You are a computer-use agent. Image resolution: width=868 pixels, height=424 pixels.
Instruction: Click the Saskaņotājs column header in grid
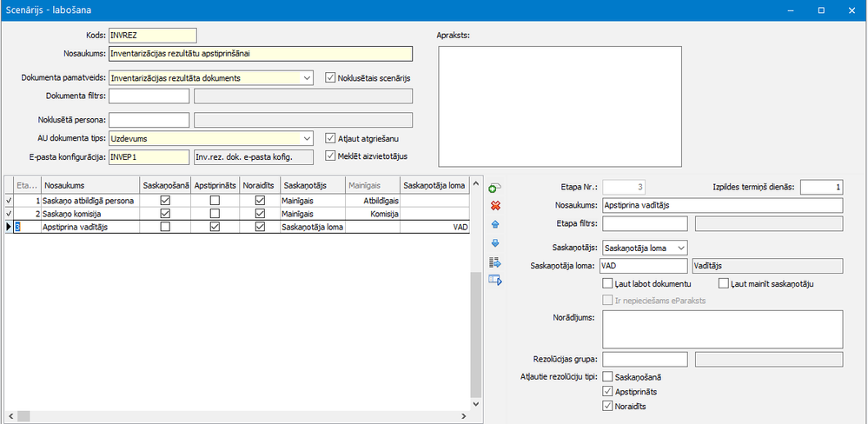coord(311,185)
